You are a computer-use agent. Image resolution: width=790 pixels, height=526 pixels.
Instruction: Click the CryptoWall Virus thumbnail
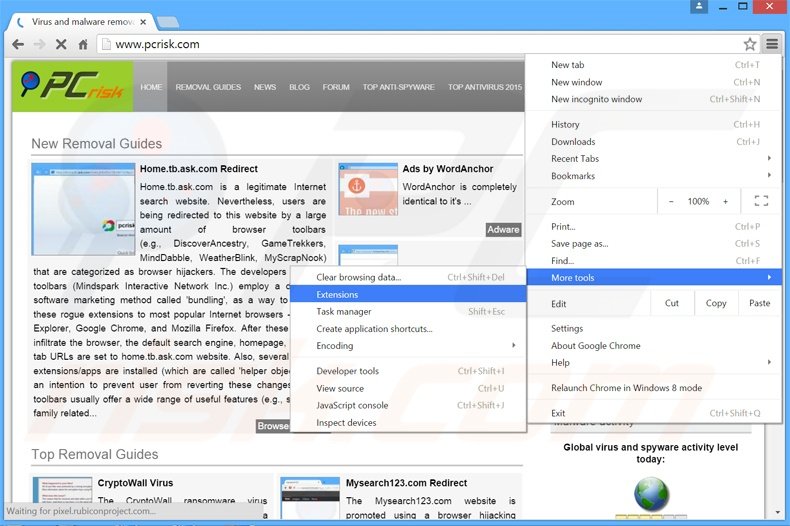tap(62, 490)
